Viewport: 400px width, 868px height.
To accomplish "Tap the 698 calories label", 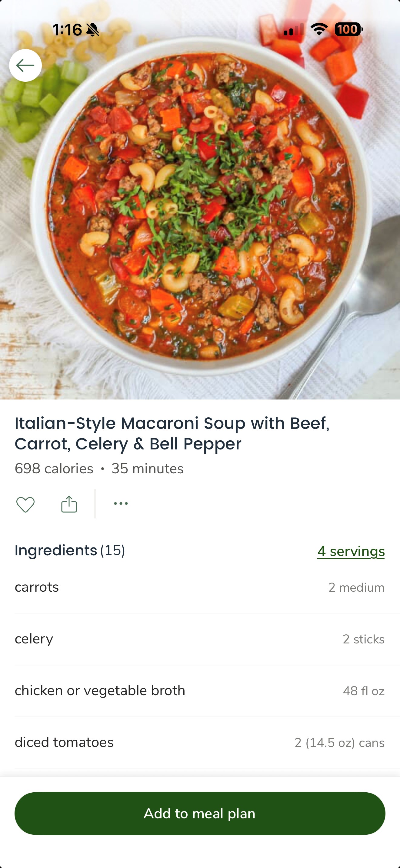I will pyautogui.click(x=54, y=469).
